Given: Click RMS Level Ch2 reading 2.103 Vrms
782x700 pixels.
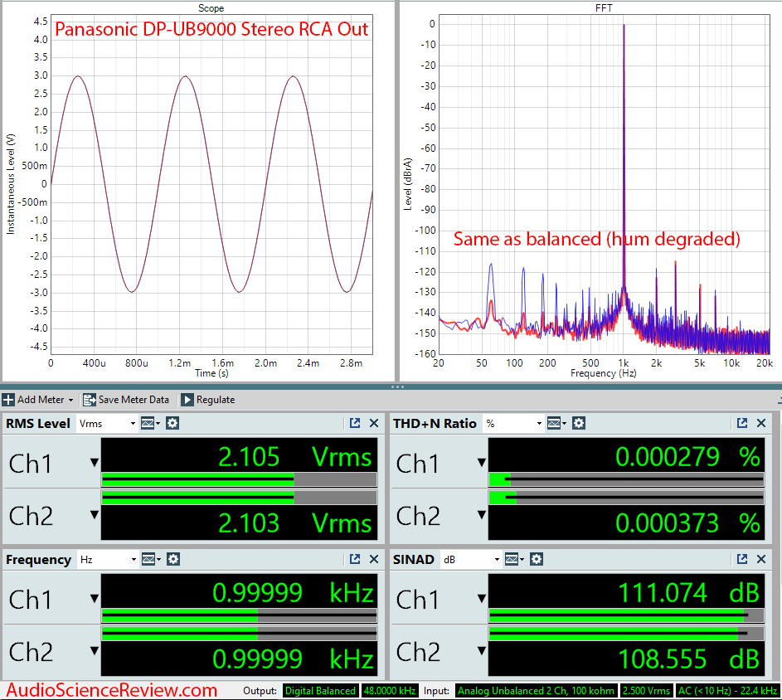Looking at the screenshot, I should 295,523.
